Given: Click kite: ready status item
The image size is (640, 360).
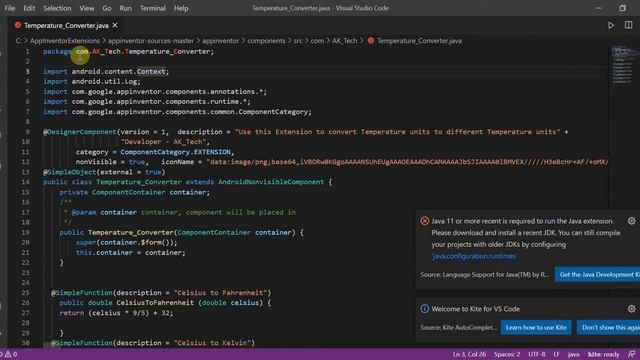Looking at the screenshot, I should (603, 354).
